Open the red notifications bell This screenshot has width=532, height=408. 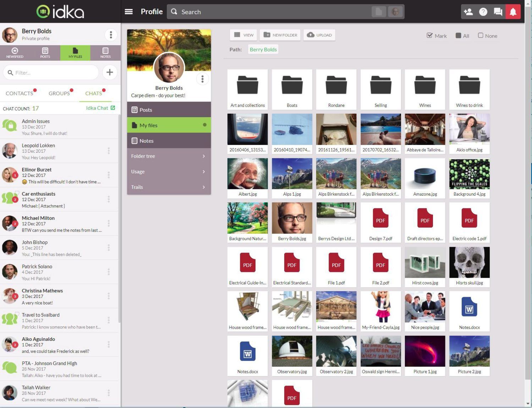[513, 12]
